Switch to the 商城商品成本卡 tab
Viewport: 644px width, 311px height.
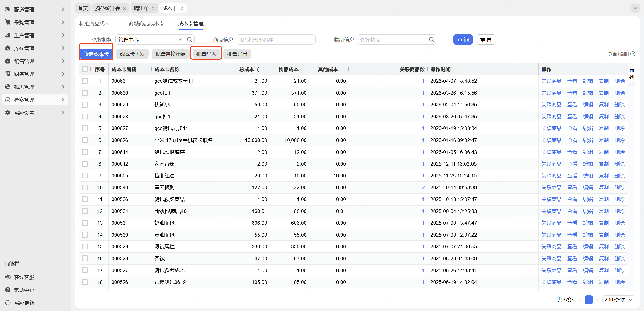pos(146,24)
